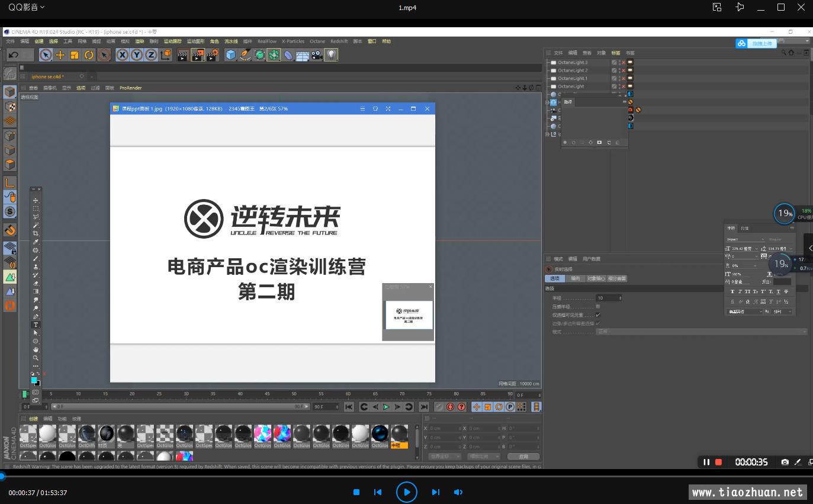The image size is (813, 504).
Task: Mute the QQ影音 volume speaker
Action: point(458,492)
